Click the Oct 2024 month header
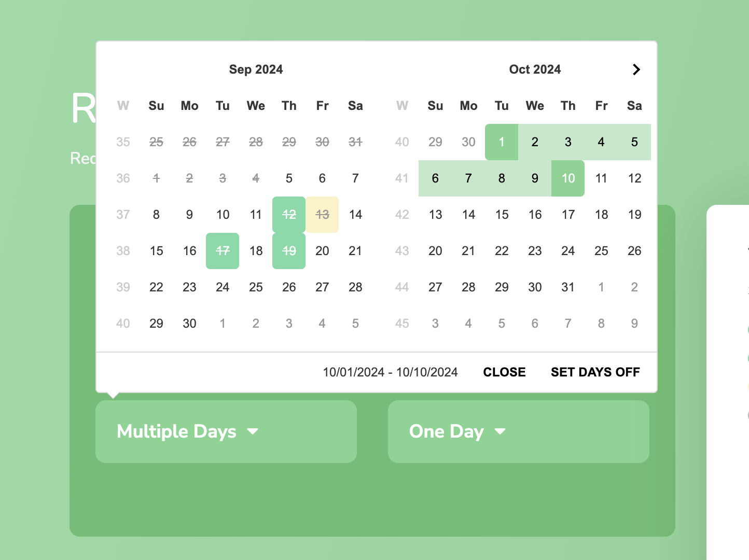Image resolution: width=749 pixels, height=560 pixels. pos(535,69)
